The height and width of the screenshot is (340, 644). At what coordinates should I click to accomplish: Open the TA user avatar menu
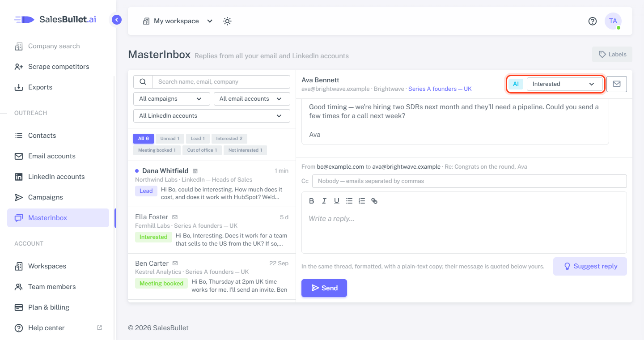[x=613, y=21]
